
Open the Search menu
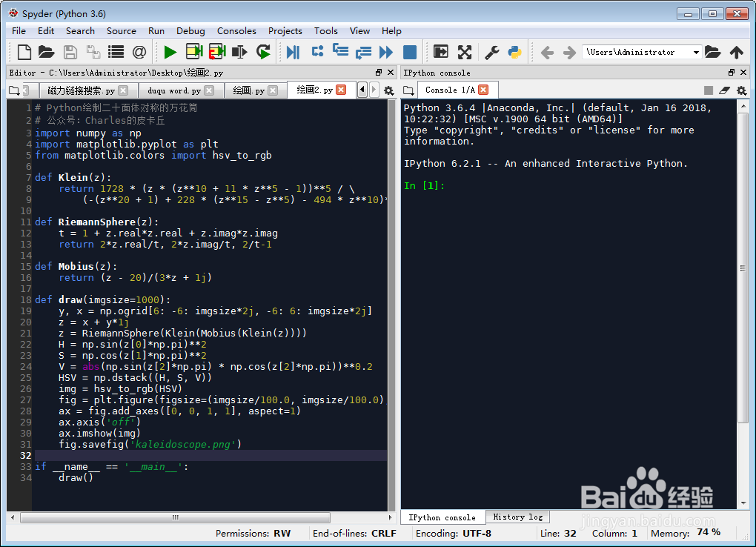coord(80,31)
